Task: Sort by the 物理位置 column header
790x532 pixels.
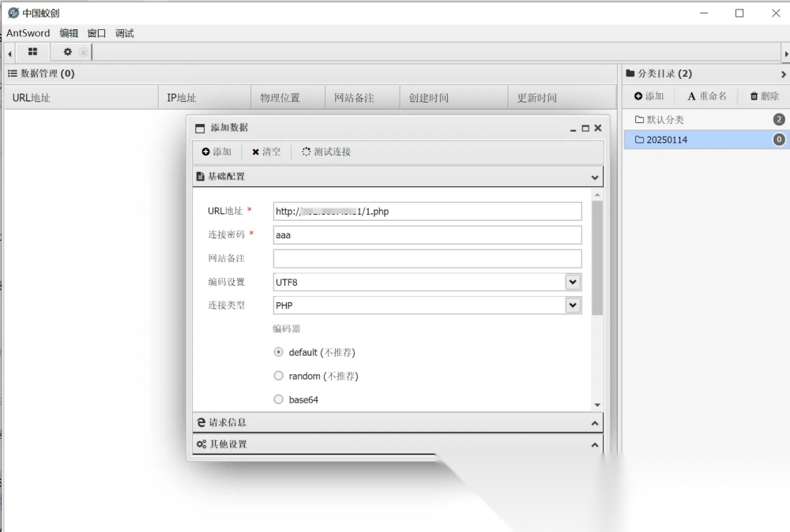Action: (x=288, y=98)
